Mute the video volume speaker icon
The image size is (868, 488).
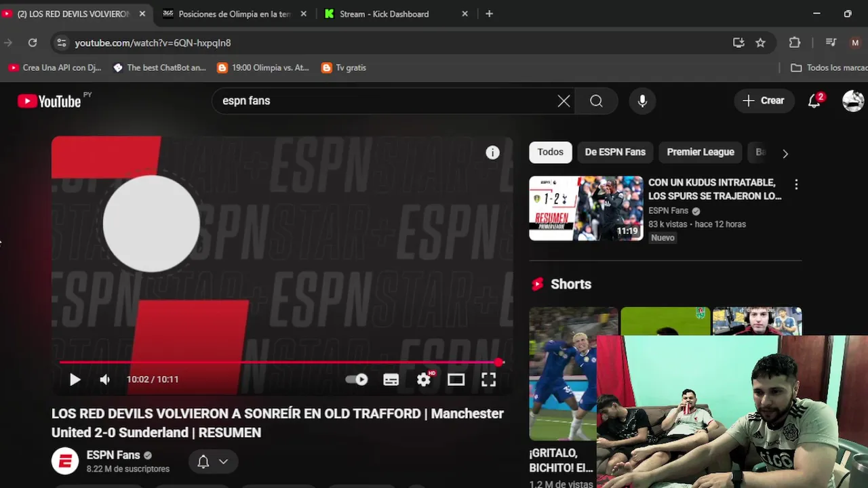point(104,380)
